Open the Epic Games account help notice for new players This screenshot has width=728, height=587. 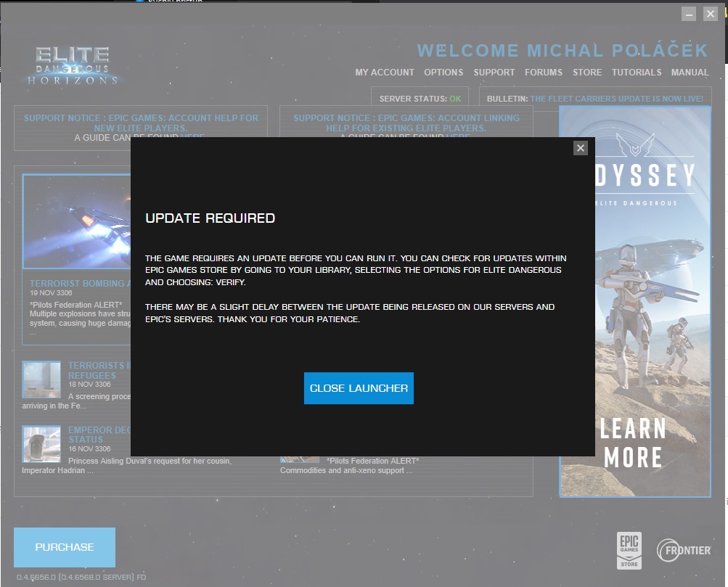(141, 123)
